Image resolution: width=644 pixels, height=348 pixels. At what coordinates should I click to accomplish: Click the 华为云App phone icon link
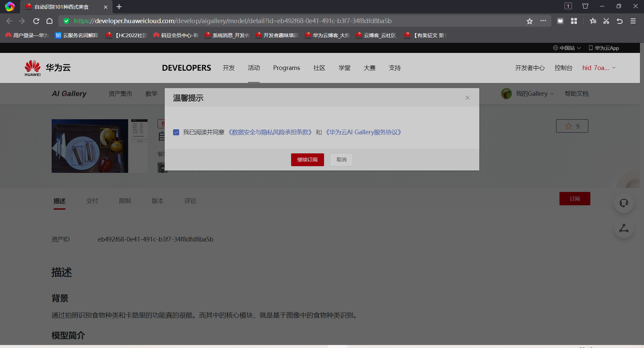click(x=604, y=48)
